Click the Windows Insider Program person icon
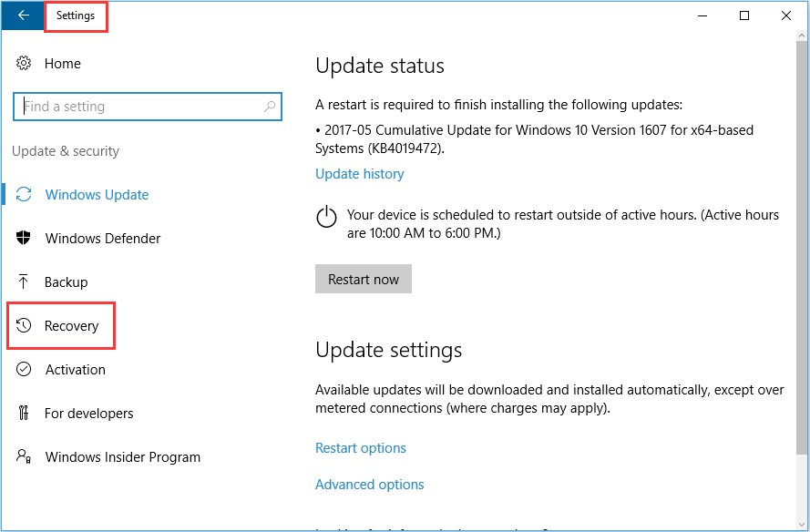810x532 pixels. (24, 456)
